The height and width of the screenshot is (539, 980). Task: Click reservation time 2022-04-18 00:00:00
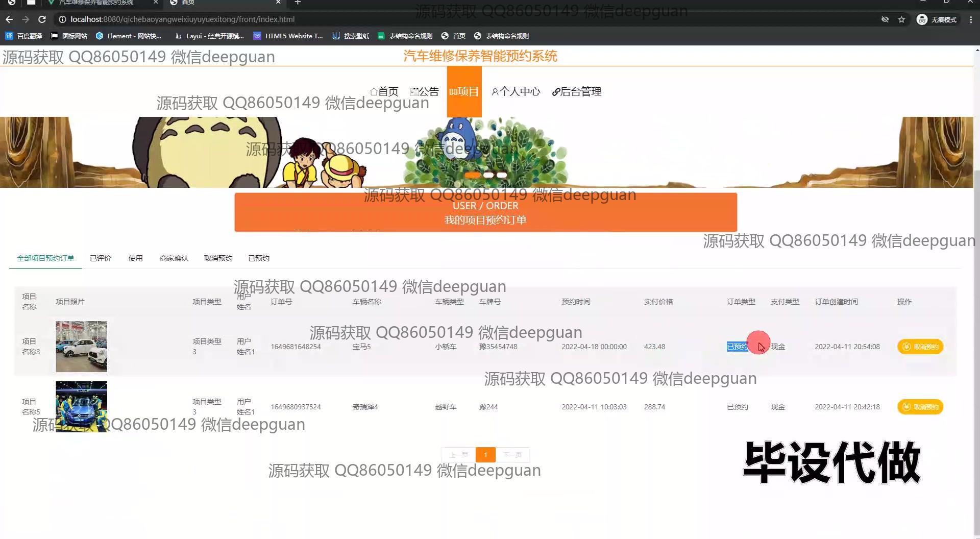[594, 347]
